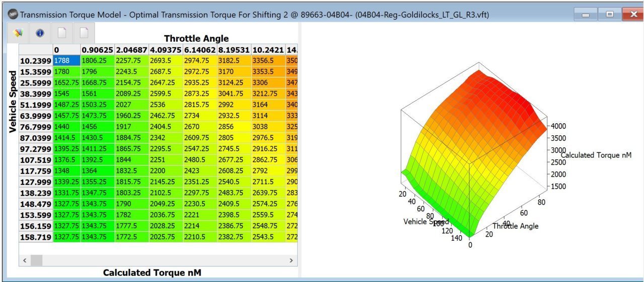Select the Vehicle Speed row header 15.3599
Screen dimensions: 644x282
point(36,72)
